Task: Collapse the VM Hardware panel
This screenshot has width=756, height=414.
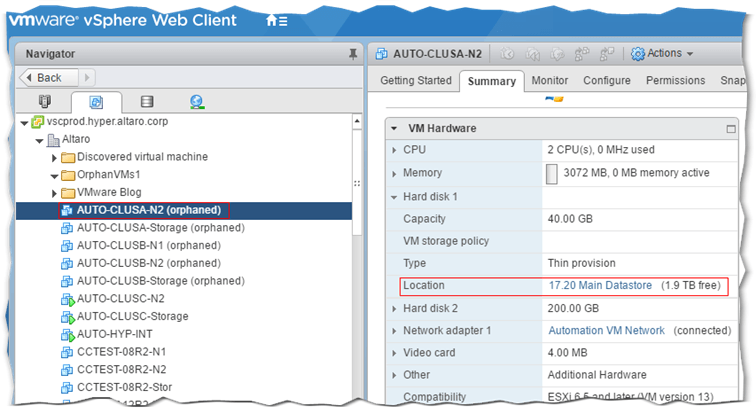Action: point(394,129)
